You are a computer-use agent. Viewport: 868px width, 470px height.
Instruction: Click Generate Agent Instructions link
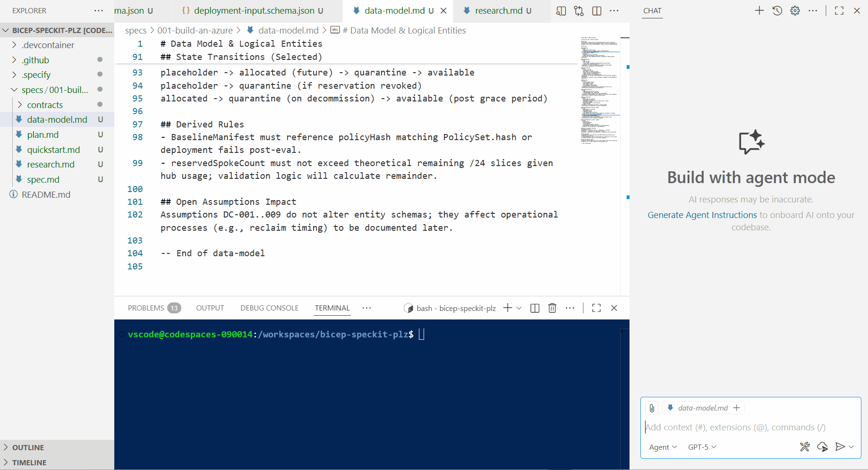[x=702, y=215]
